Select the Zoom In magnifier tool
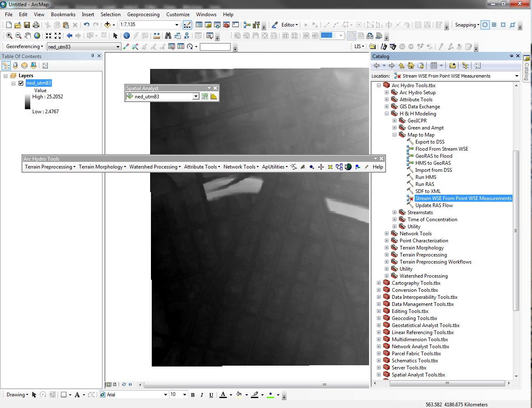 click(9, 36)
